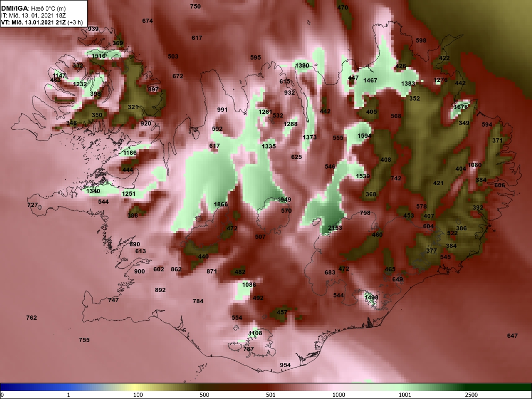
Task: Click the 2163 height value on the map
Action: click(x=335, y=228)
